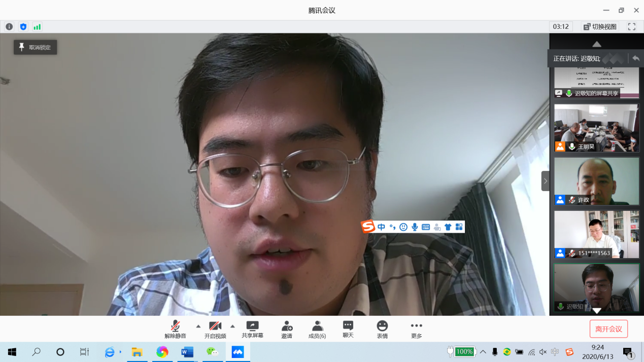
Task: Open the 成员(6) members list
Action: click(x=317, y=329)
